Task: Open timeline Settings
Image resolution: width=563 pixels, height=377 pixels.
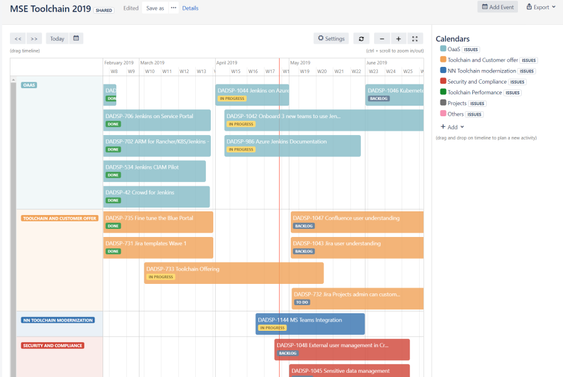Action: (331, 38)
